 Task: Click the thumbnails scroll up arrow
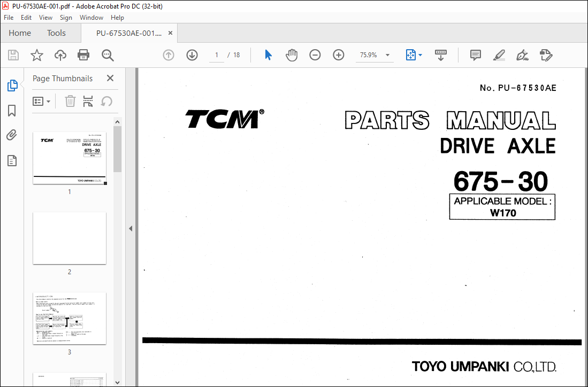click(x=117, y=122)
